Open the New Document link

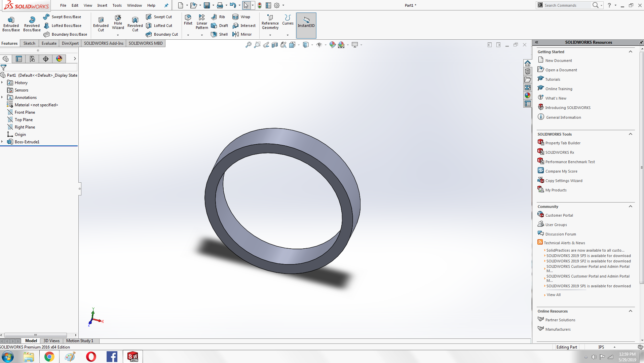tap(559, 61)
